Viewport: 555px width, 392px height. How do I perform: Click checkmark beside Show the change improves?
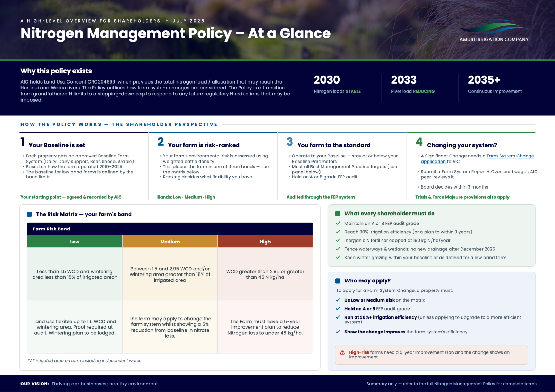(338, 332)
